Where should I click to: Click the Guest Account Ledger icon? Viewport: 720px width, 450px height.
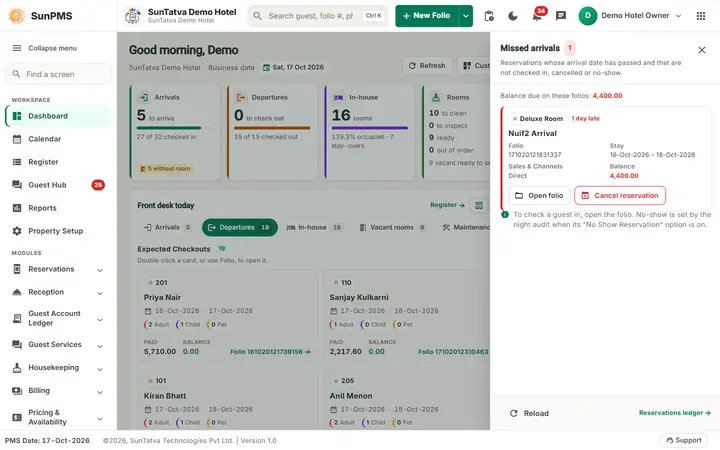pos(17,318)
